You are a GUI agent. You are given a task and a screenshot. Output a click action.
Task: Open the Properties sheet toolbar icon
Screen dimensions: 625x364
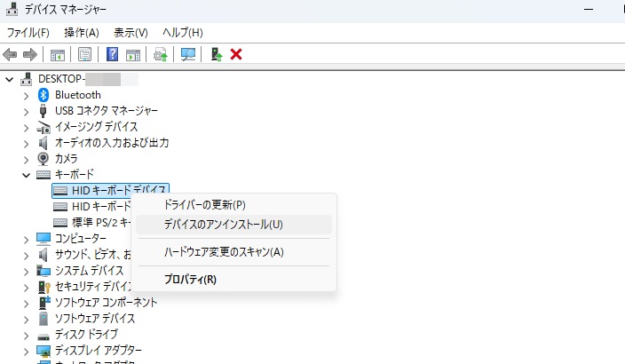point(84,54)
